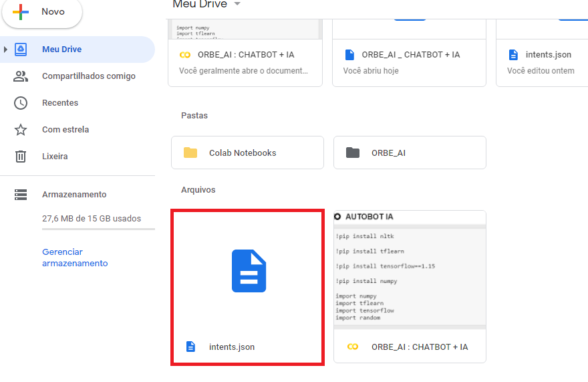This screenshot has height=382, width=588.
Task: Click the storage usage progress bar
Action: tap(98, 229)
